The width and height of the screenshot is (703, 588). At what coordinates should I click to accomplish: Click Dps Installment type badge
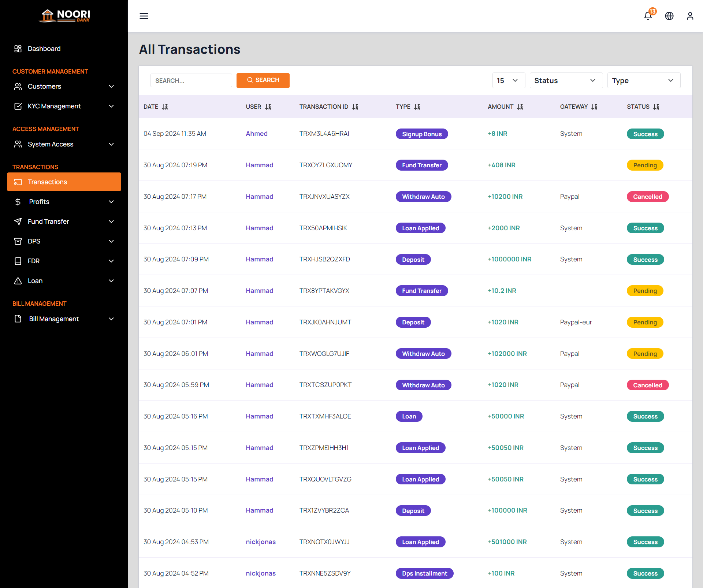point(424,573)
